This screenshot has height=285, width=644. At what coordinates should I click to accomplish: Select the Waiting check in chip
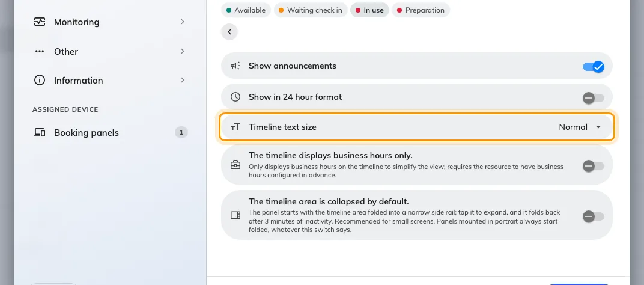311,10
